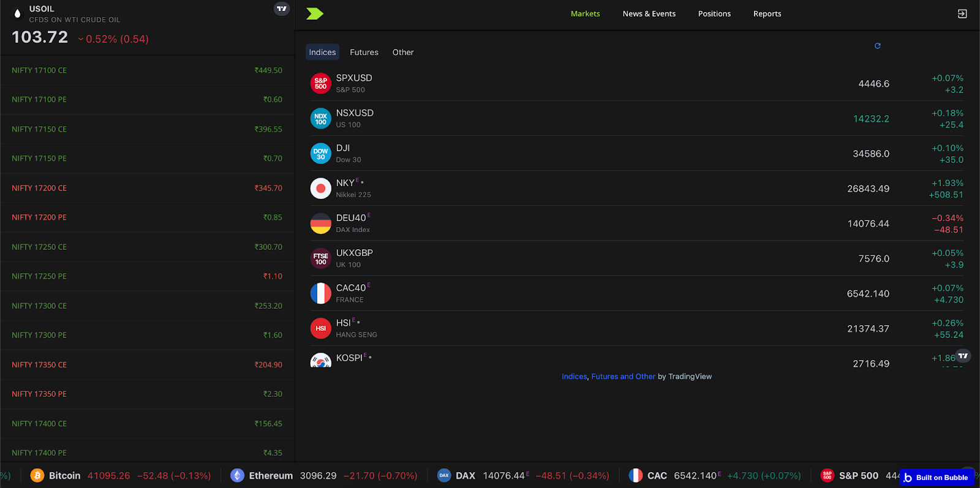Select NIFTY 17100 PE option row
Viewport: 980px width, 488px height.
[147, 99]
